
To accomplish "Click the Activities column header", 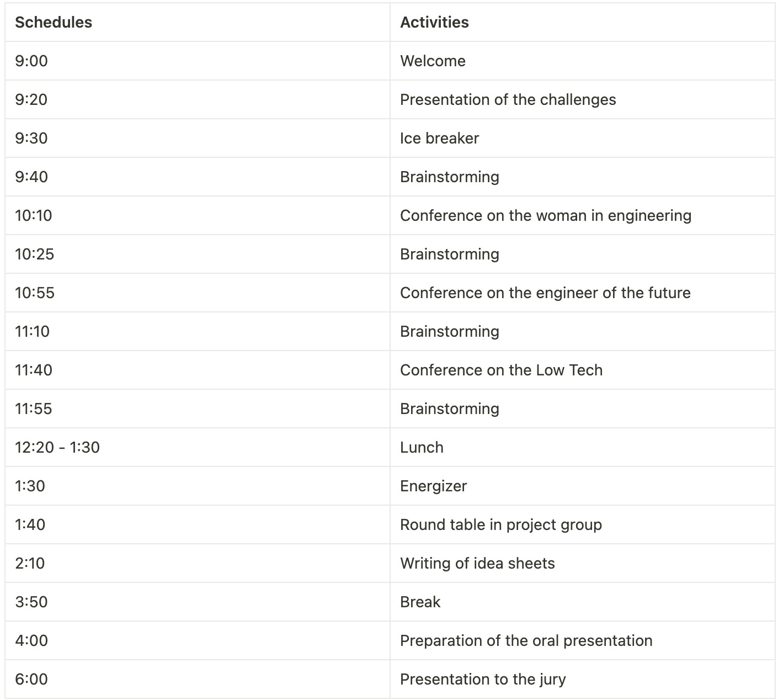I will tap(582, 22).
